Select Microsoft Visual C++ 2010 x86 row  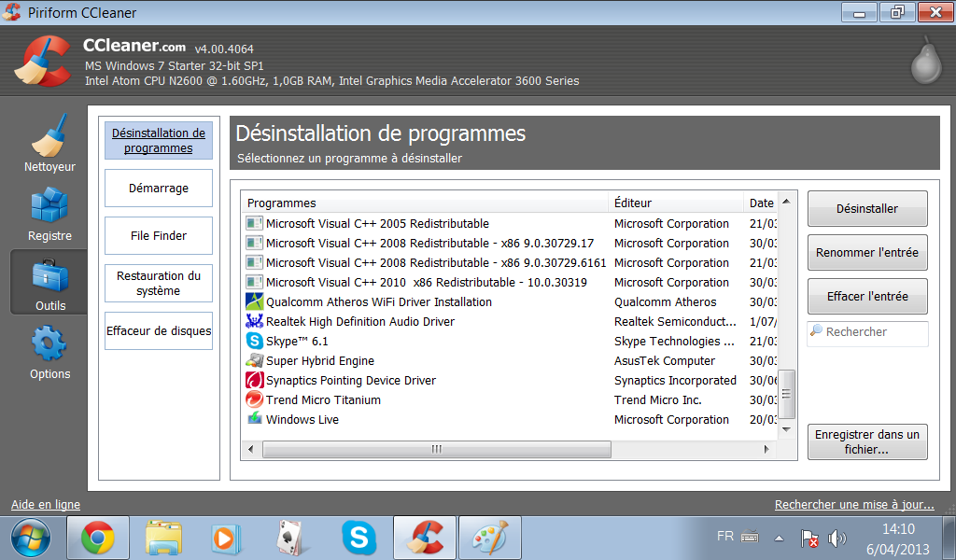(x=510, y=282)
